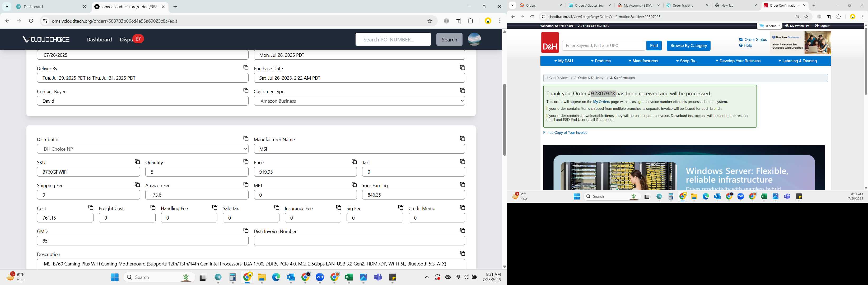Copy the Freight Cost value
This screenshot has height=285, width=868.
(x=153, y=208)
